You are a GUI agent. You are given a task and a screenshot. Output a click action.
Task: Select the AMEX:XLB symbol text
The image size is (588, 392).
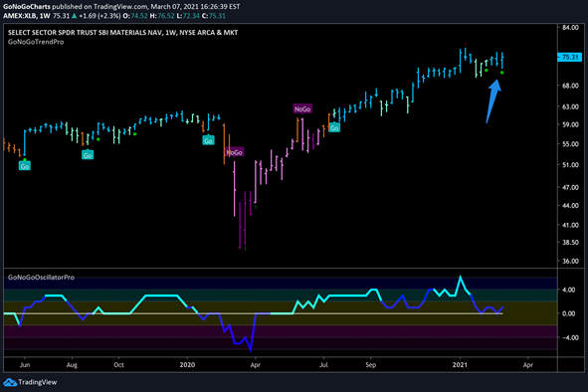pos(20,16)
